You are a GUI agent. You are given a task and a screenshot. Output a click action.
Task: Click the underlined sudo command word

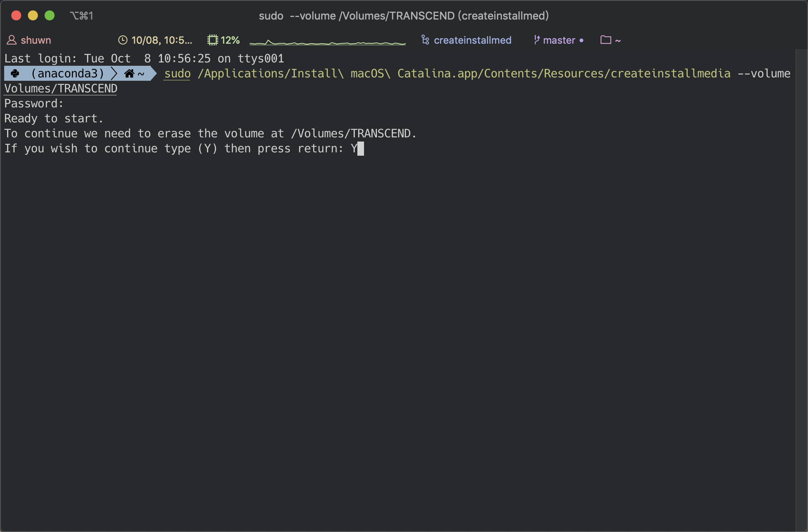pyautogui.click(x=177, y=74)
